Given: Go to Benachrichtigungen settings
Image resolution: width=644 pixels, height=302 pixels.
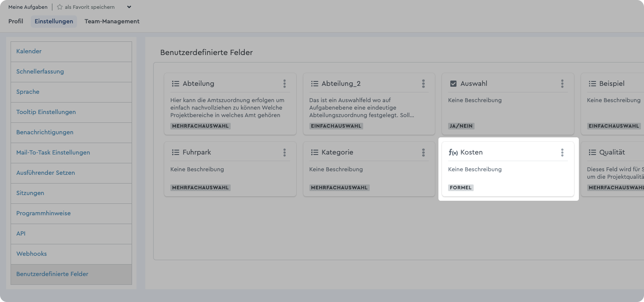Looking at the screenshot, I should pos(71,133).
